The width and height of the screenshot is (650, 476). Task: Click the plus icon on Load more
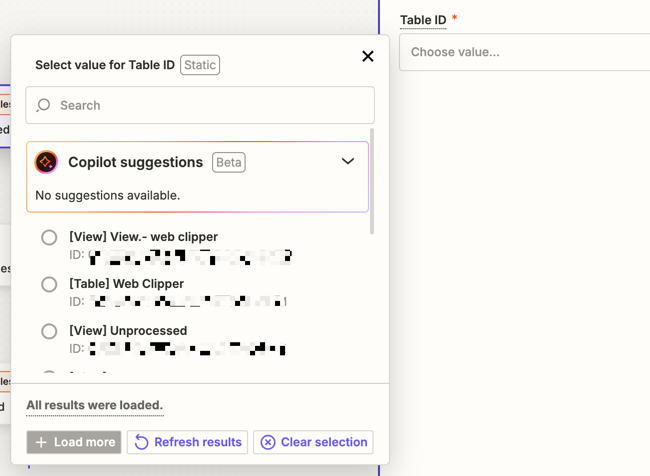click(41, 442)
